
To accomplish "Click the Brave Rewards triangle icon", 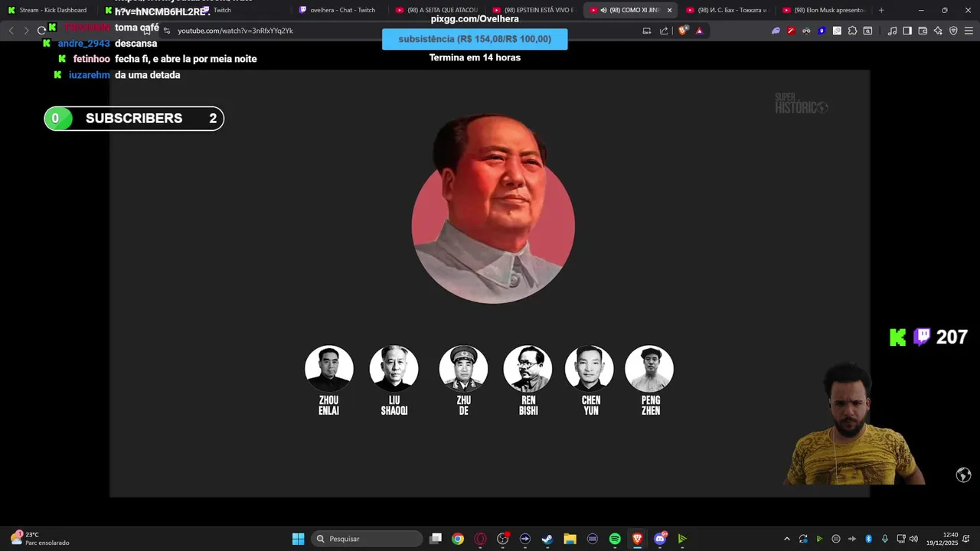I will [699, 31].
